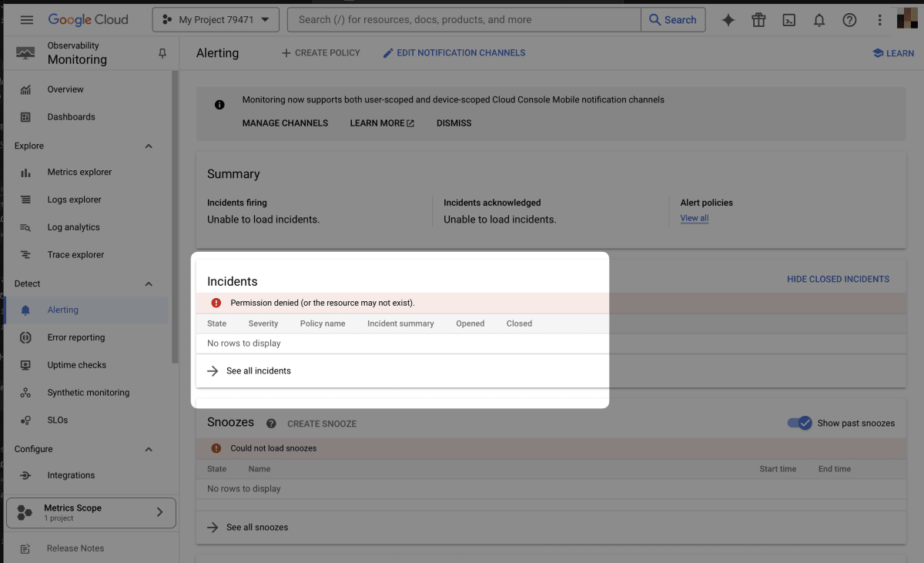Click the Policy name column header
The height and width of the screenshot is (563, 924).
pyautogui.click(x=323, y=323)
